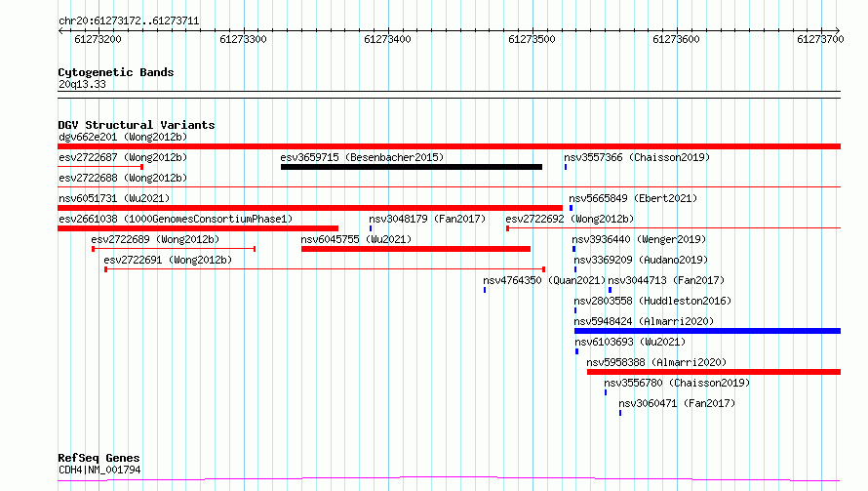Click the dgv662e201 (Wong2012b) variant label
This screenshot has width=868, height=491.
[x=123, y=137]
